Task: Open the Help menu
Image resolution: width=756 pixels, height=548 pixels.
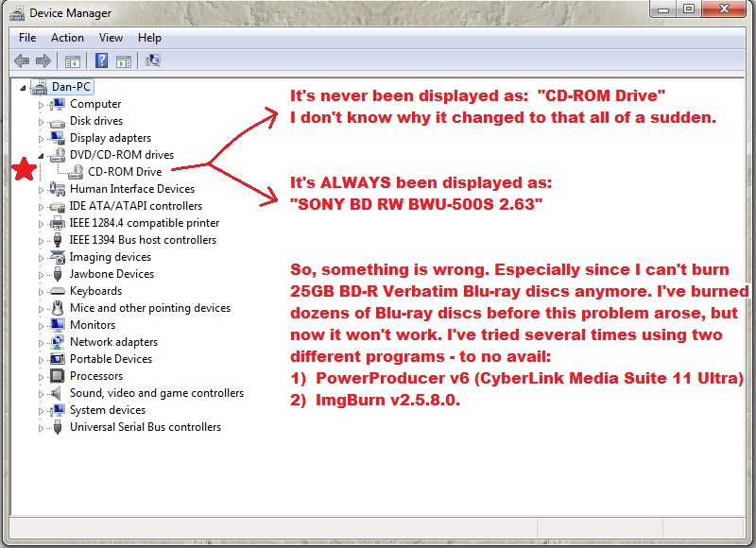Action: (x=149, y=38)
